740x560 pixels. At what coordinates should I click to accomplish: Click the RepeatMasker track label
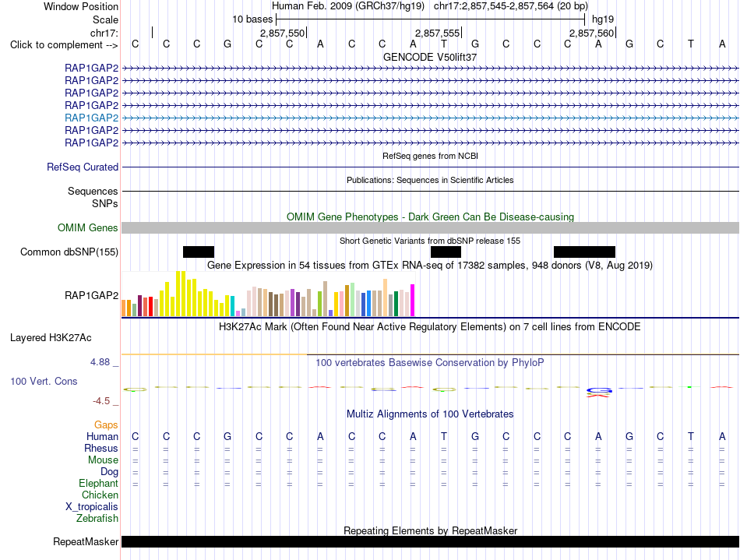(86, 541)
